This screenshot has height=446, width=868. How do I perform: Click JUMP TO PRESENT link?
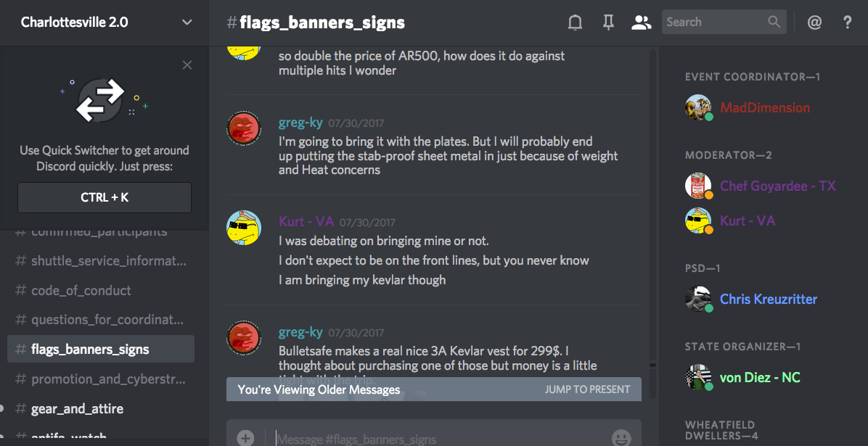[x=587, y=389]
